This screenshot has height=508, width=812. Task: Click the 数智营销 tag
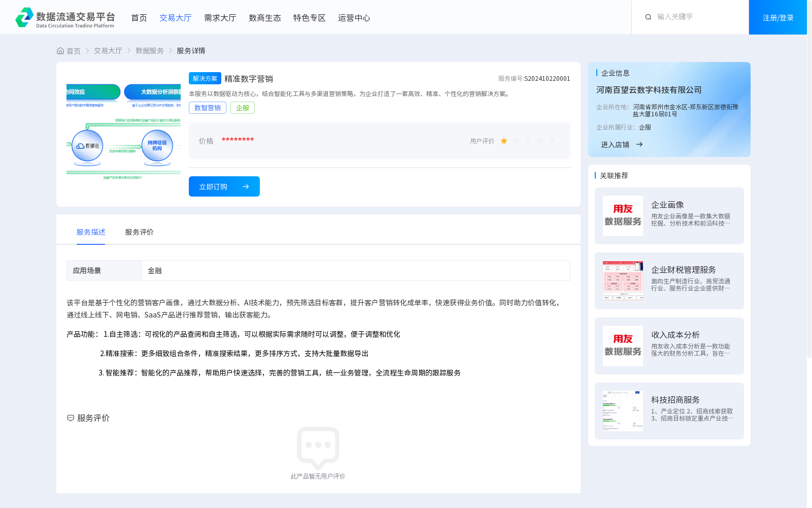[208, 108]
